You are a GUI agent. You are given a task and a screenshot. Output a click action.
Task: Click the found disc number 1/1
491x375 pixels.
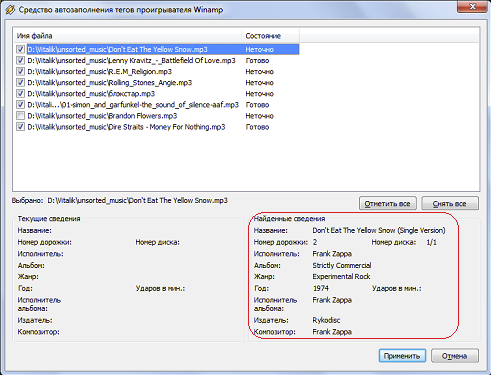click(x=431, y=242)
